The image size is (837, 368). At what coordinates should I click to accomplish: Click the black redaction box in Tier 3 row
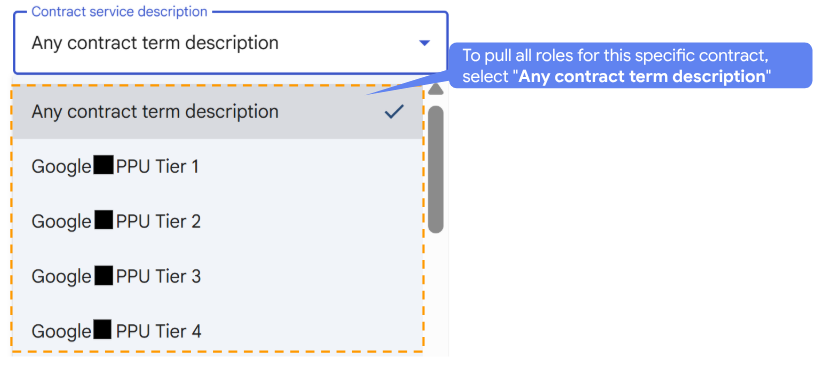[x=104, y=276]
